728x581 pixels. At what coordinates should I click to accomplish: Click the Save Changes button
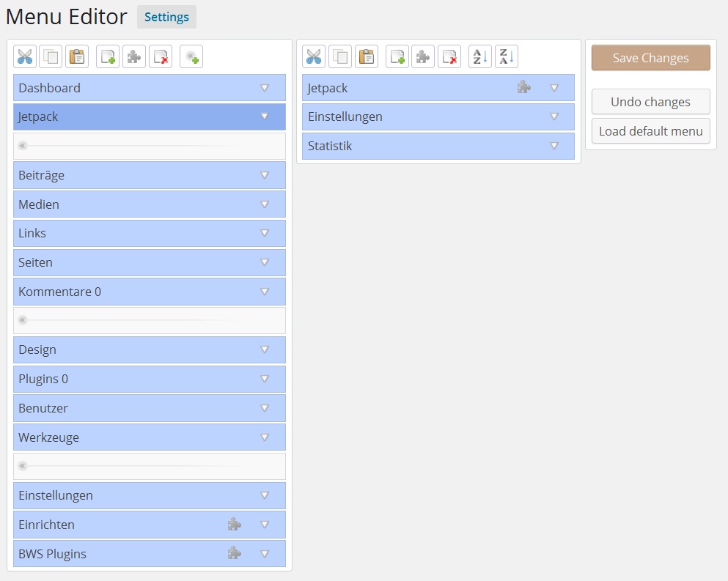(x=650, y=58)
